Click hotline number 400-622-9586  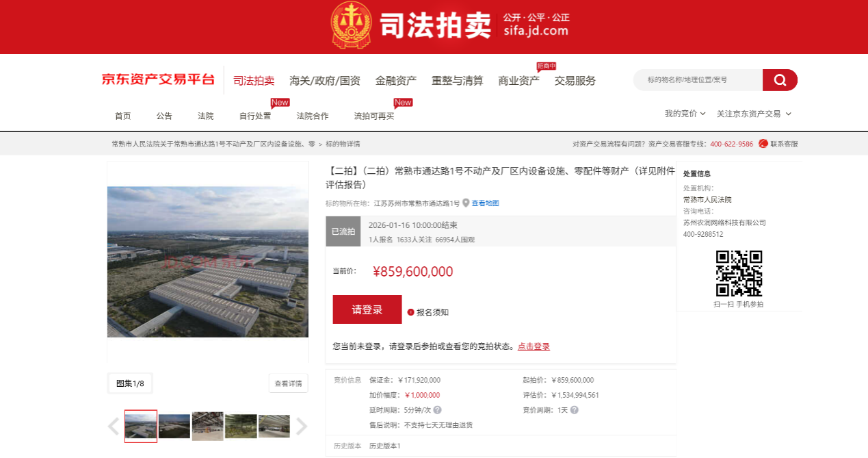(x=731, y=144)
